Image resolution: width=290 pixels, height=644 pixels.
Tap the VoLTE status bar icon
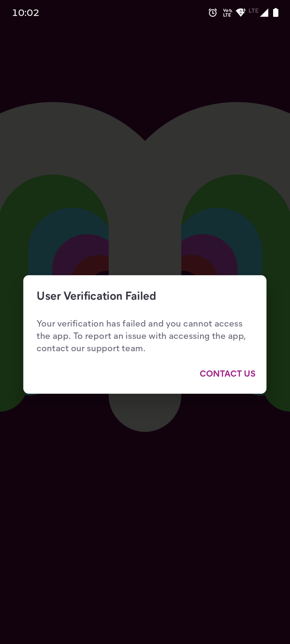click(227, 13)
